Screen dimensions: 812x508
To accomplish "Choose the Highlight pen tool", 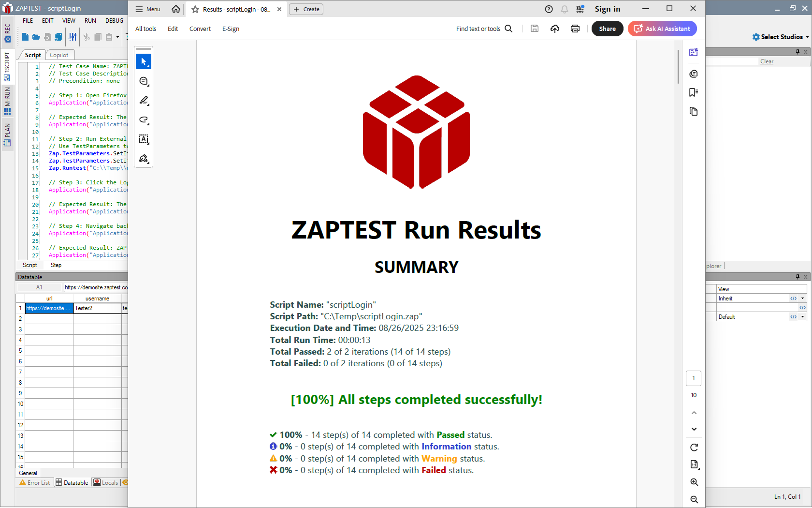I will [x=144, y=101].
